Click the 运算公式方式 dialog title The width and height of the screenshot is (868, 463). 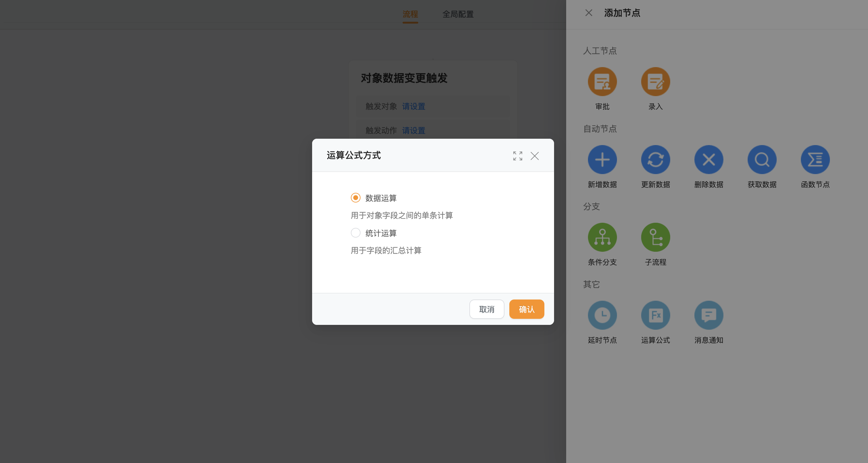354,155
